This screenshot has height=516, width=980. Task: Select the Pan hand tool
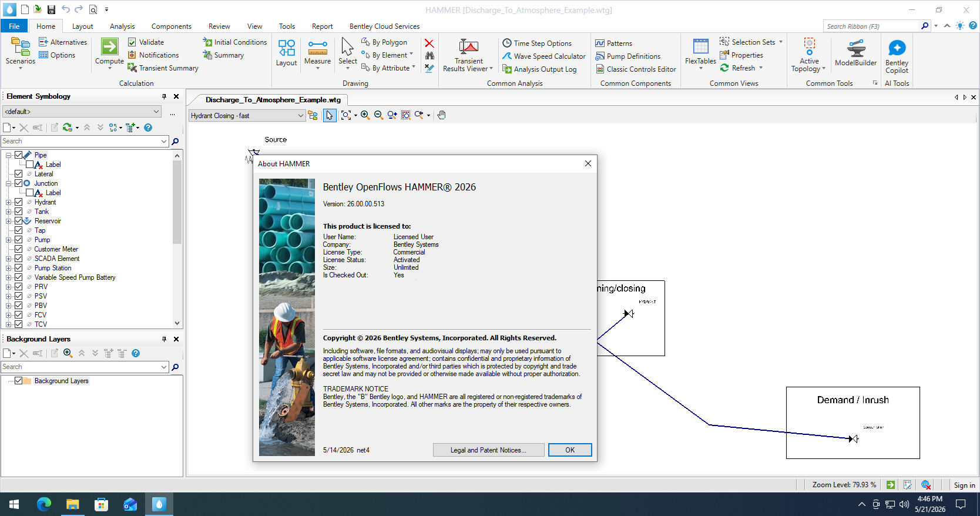441,115
